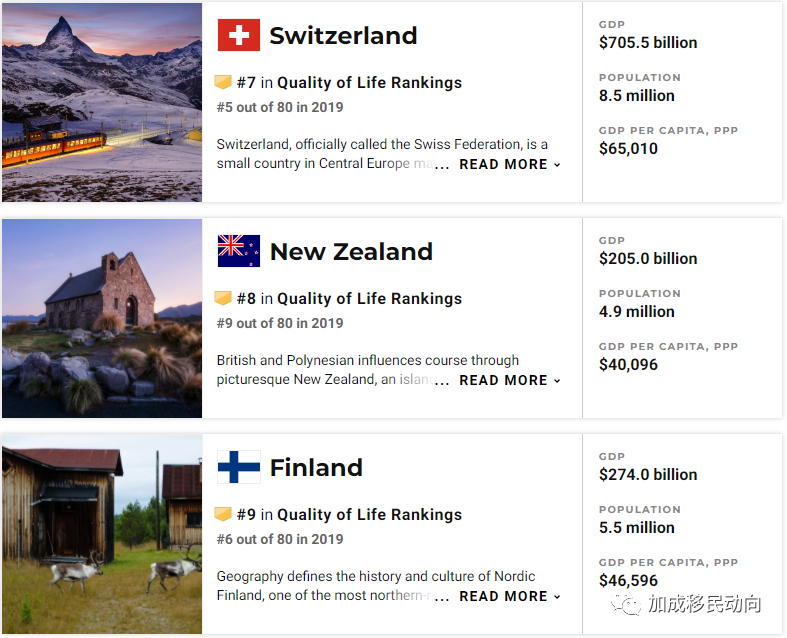Click the WeChat logo in the watermark
787x638 pixels.
point(625,604)
